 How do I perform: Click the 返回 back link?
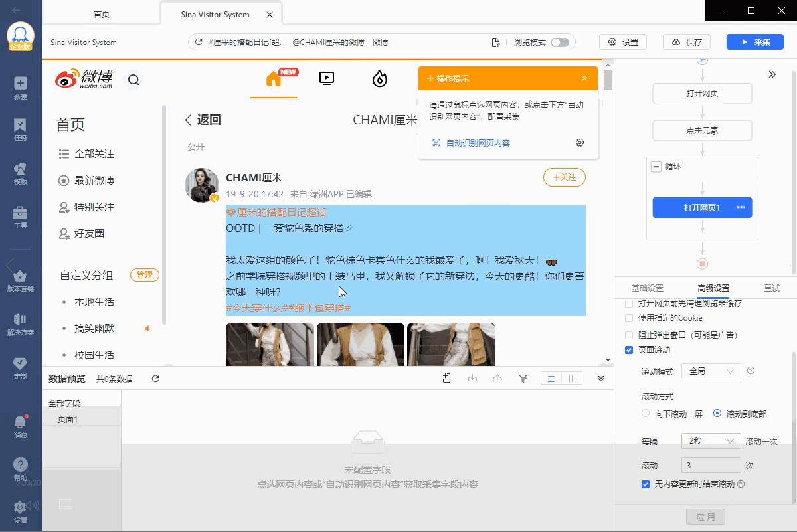203,120
